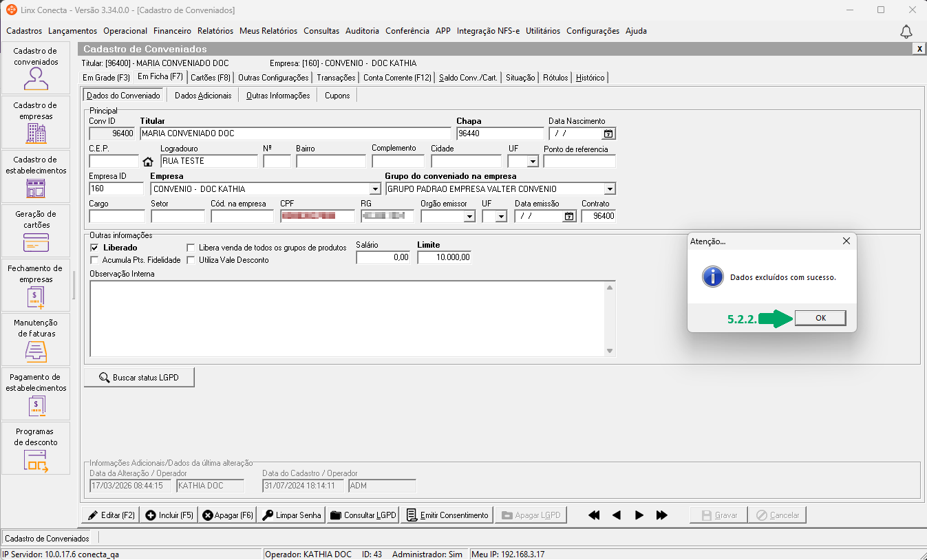Expand the Empresa dropdown list
Screen dimensions: 927x560
375,189
